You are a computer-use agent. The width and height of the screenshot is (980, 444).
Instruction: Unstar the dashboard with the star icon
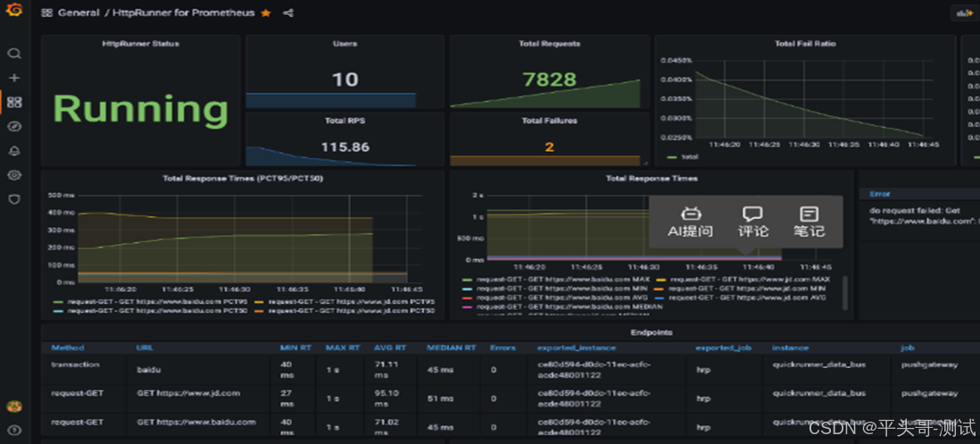[x=266, y=13]
